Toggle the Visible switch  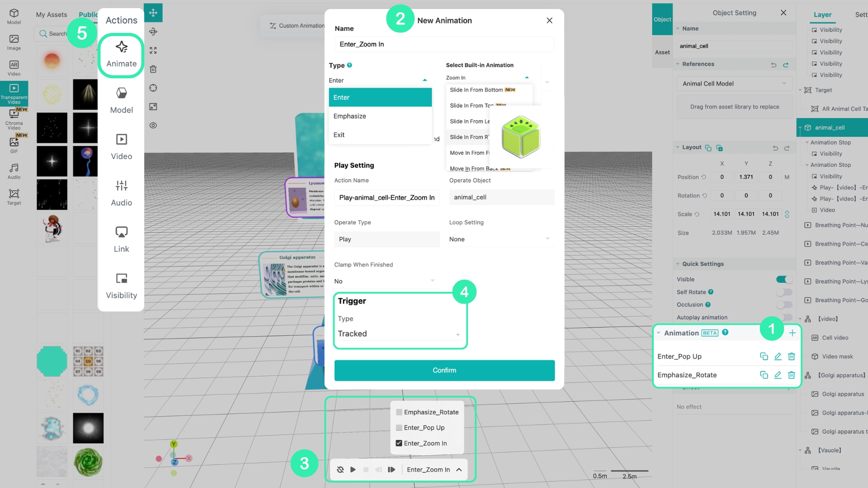pos(784,279)
